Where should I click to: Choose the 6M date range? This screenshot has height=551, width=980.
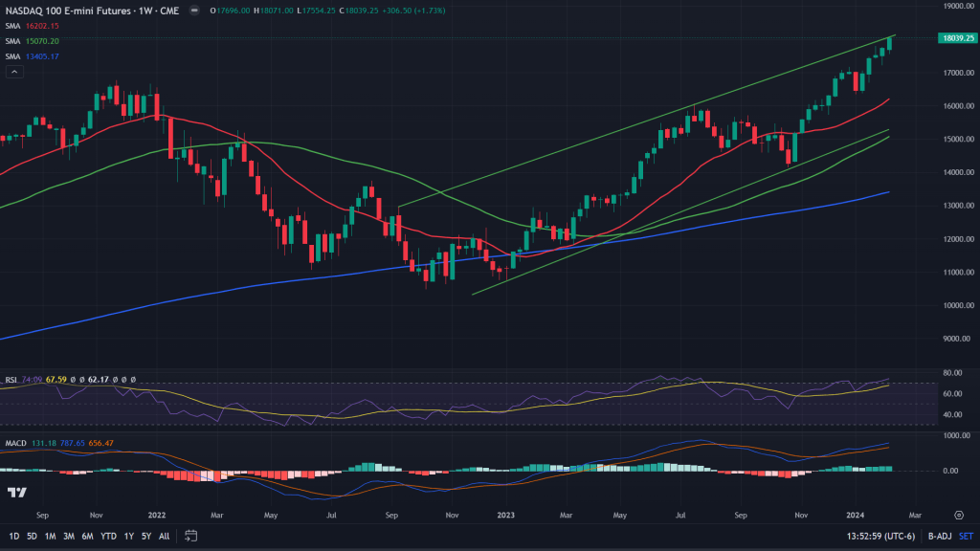point(87,536)
